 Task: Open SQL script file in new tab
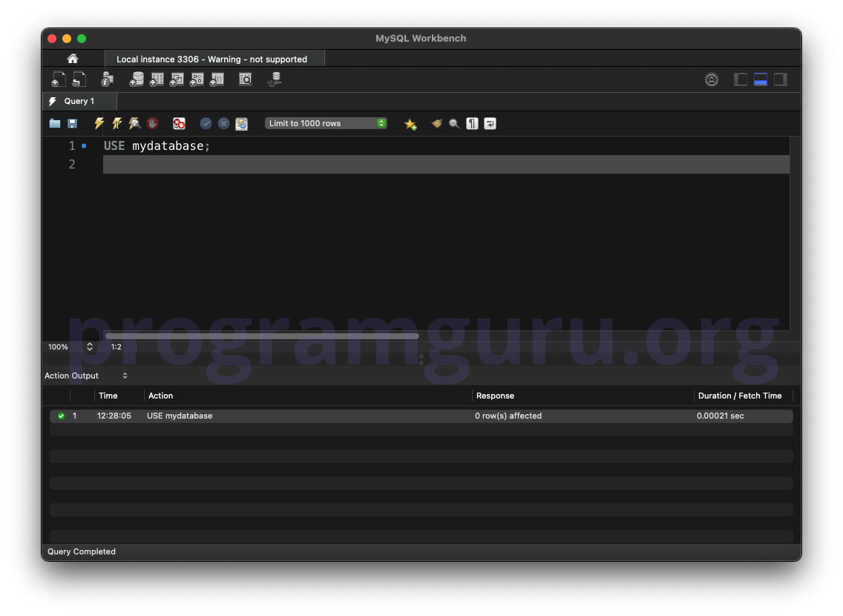point(79,79)
